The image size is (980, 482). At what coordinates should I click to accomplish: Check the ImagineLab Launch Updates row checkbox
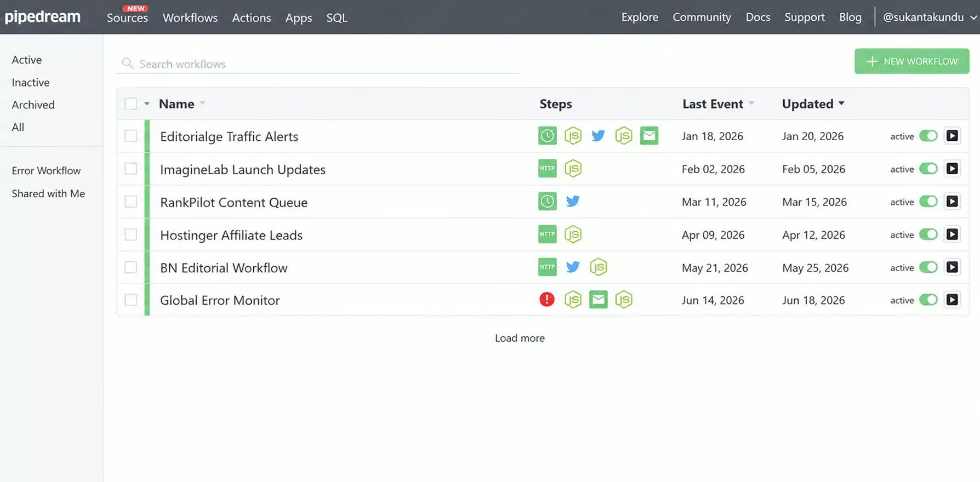(x=130, y=169)
